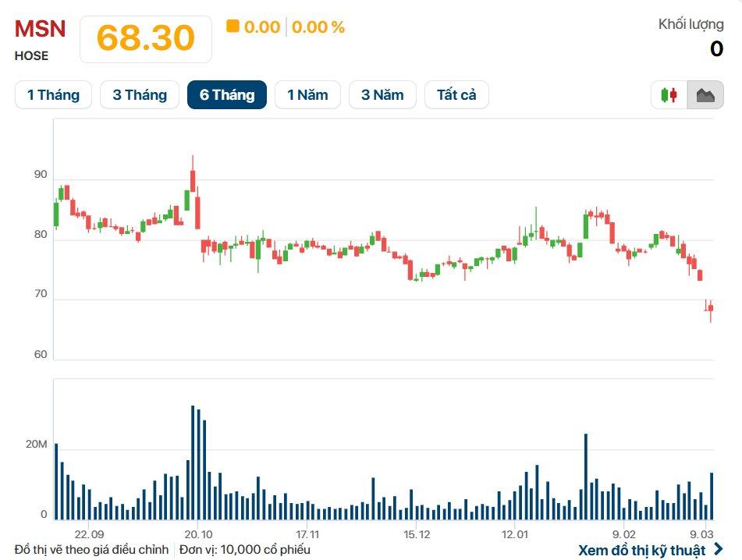Viewport: 742px width, 560px height.
Task: Click the first volume bar at far left
Action: click(56, 481)
